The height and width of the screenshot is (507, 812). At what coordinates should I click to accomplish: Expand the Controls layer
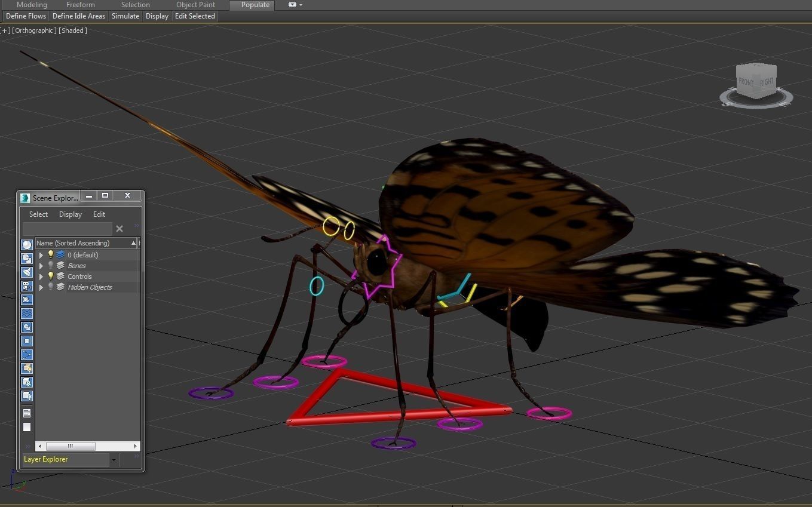click(x=41, y=276)
